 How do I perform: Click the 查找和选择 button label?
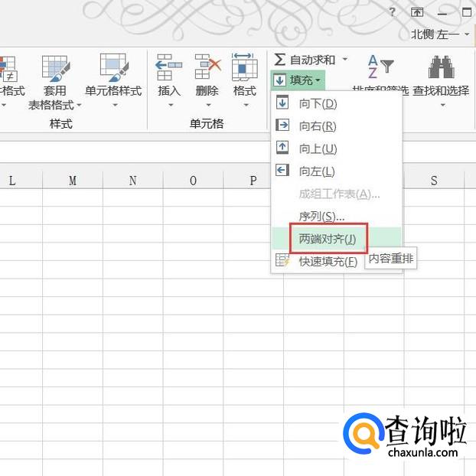coord(441,90)
